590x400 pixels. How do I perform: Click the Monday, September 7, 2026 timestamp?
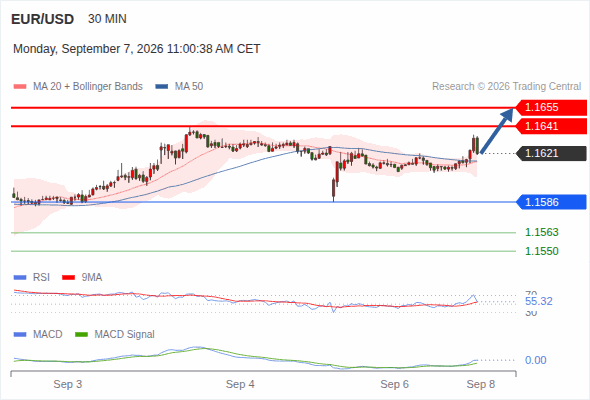137,49
